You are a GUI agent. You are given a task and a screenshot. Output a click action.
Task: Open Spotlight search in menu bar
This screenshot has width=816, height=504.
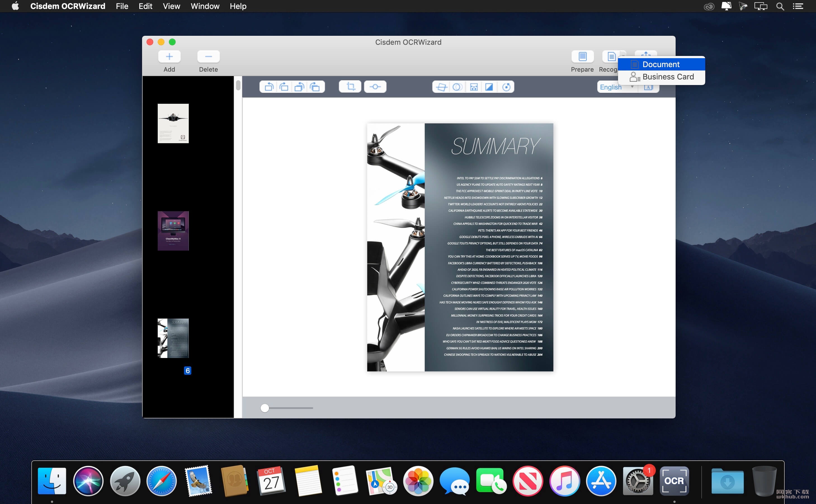[780, 6]
